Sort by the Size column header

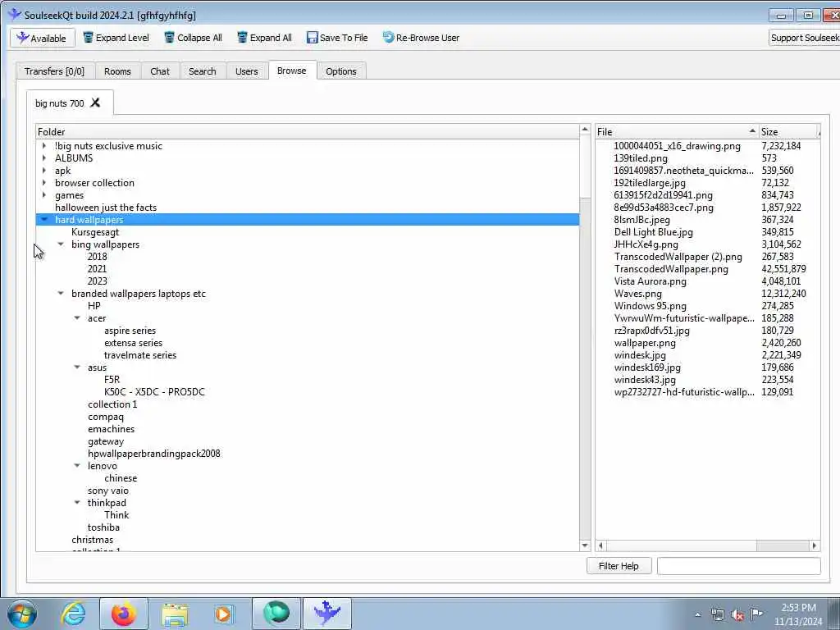(x=789, y=132)
